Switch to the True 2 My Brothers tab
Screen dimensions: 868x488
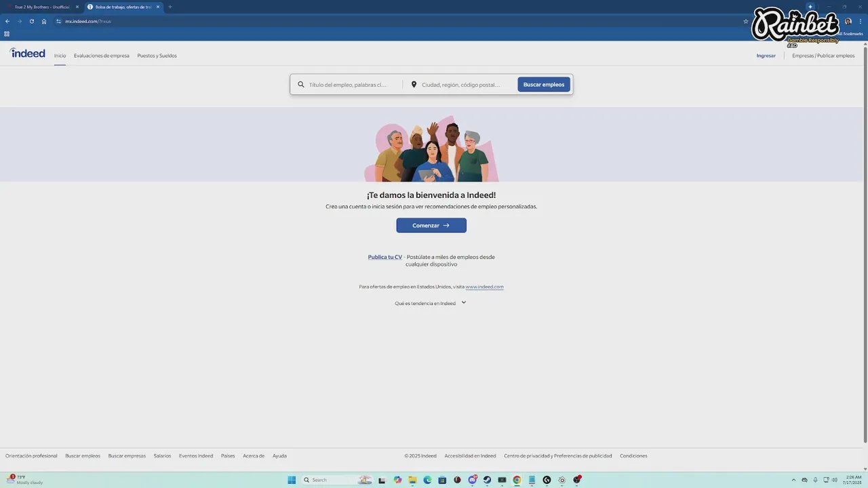[42, 7]
